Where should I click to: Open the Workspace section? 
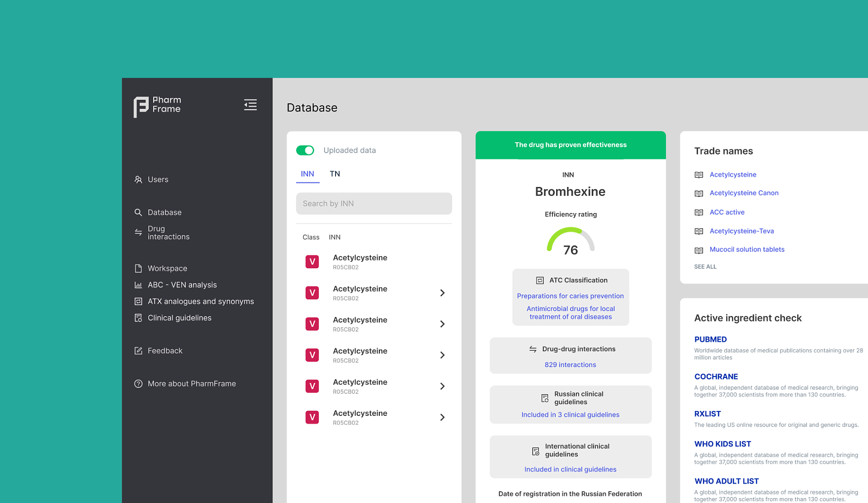(x=167, y=268)
